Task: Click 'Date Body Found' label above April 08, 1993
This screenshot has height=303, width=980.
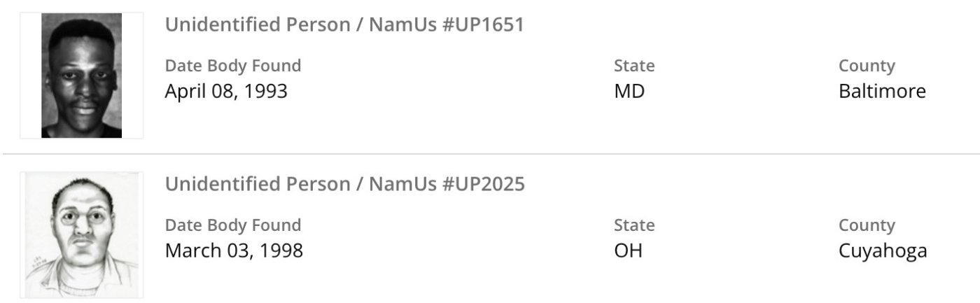Action: click(233, 66)
